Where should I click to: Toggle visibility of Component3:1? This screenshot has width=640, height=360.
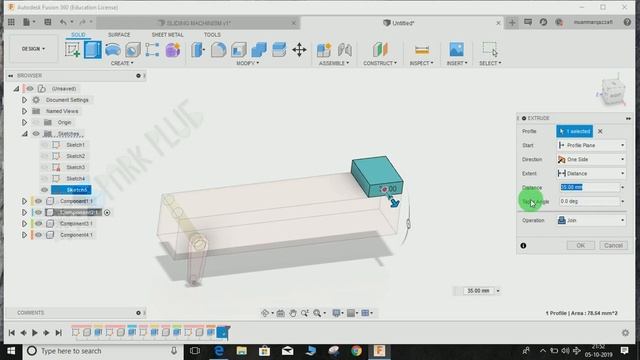coord(38,224)
